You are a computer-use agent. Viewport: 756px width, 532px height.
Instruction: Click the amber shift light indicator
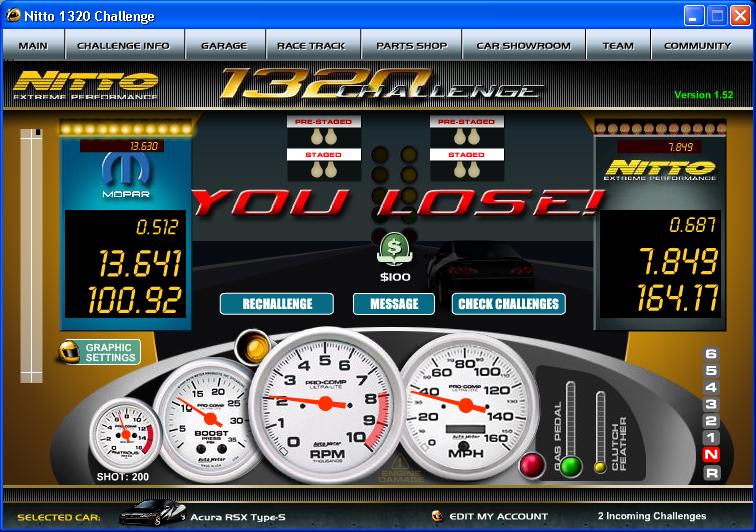pos(254,347)
